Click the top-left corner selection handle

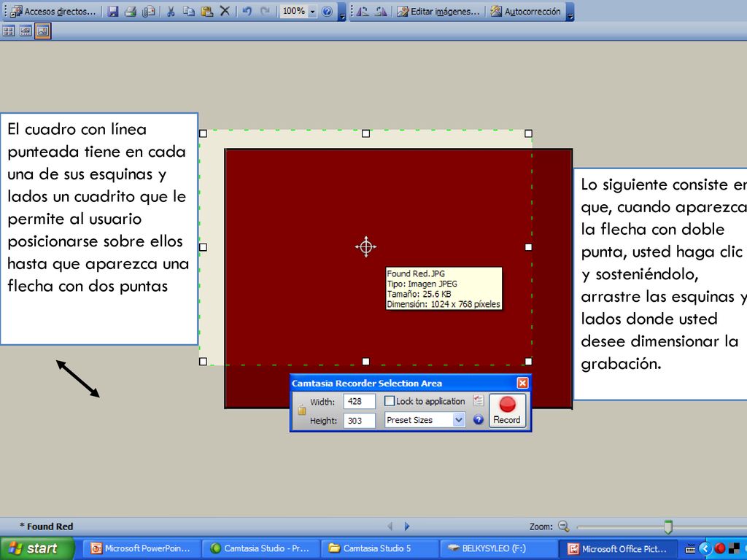[203, 133]
